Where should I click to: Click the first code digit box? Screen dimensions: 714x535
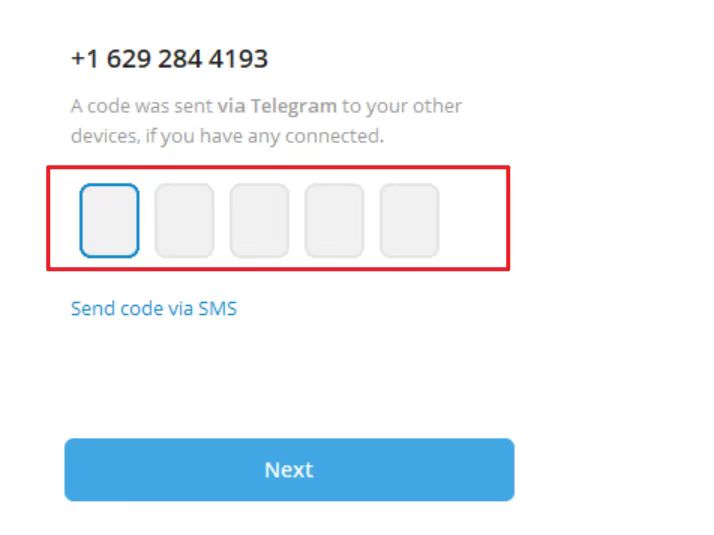point(109,220)
